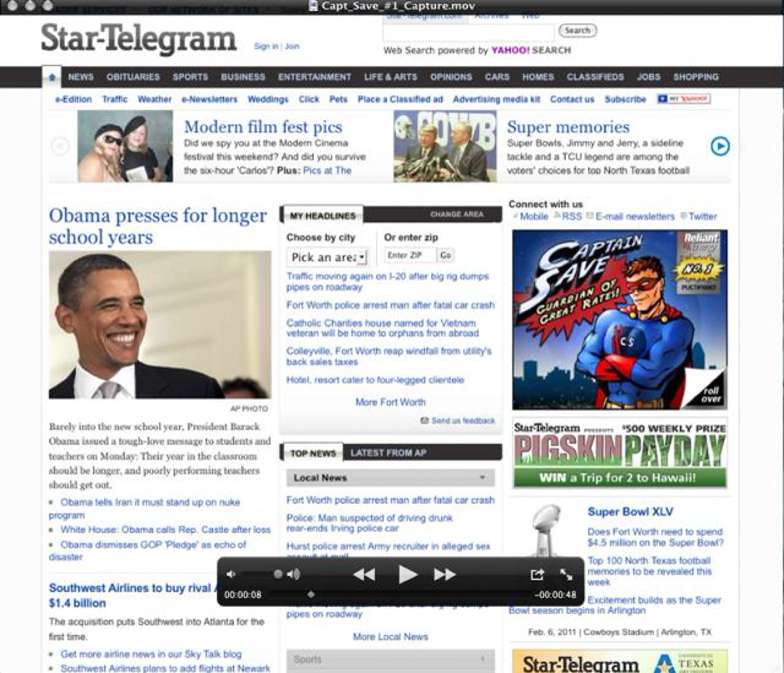
Task: Open the LIFE & ARTS menu
Action: 390,77
